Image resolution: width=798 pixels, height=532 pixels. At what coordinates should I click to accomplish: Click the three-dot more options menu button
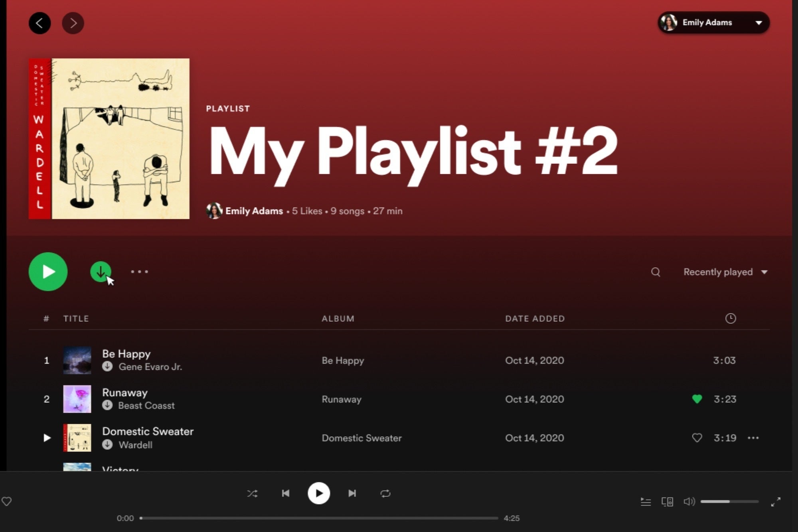click(139, 271)
